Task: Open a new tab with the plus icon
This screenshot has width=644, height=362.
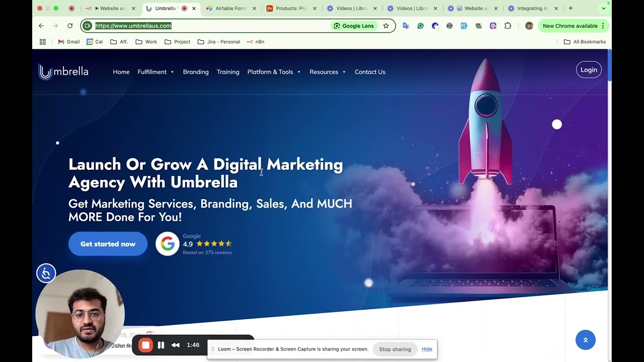Action: coord(571,8)
